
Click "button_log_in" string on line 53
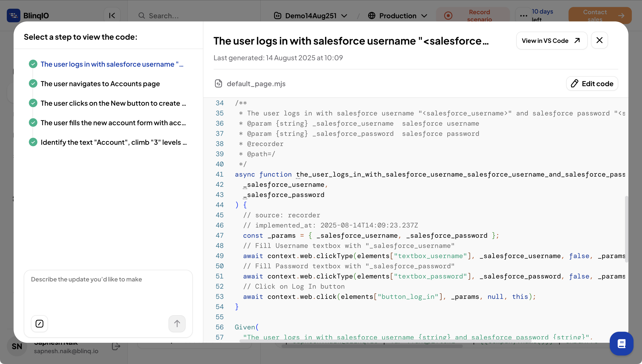(x=408, y=297)
